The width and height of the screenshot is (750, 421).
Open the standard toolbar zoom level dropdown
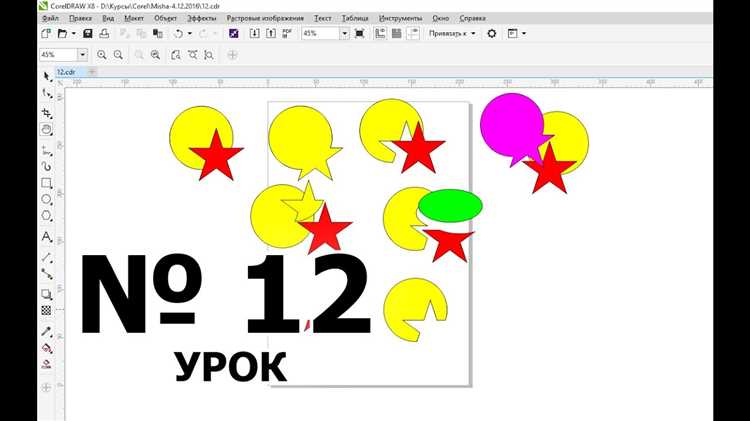344,33
